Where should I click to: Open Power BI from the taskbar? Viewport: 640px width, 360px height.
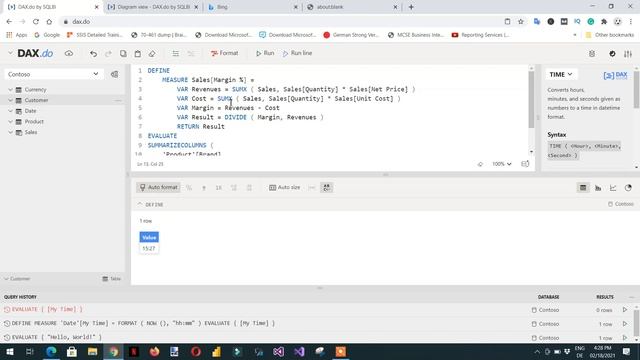pyautogui.click(x=216, y=351)
